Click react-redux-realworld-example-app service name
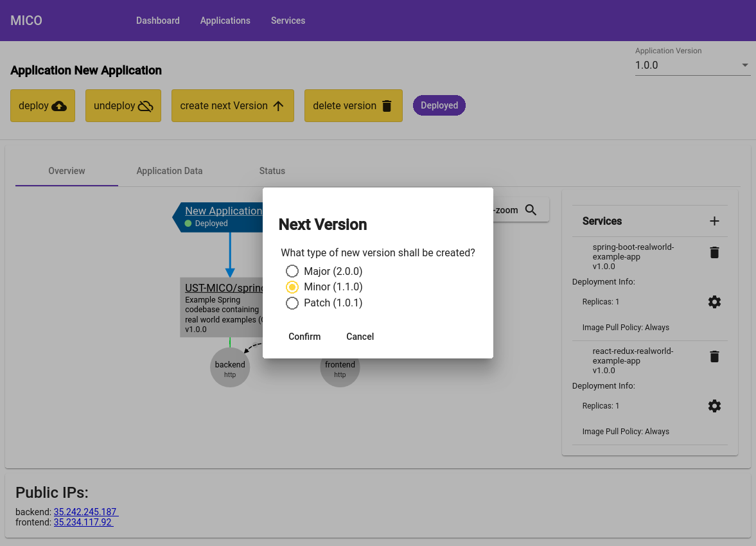The width and height of the screenshot is (756, 546). [x=633, y=356]
